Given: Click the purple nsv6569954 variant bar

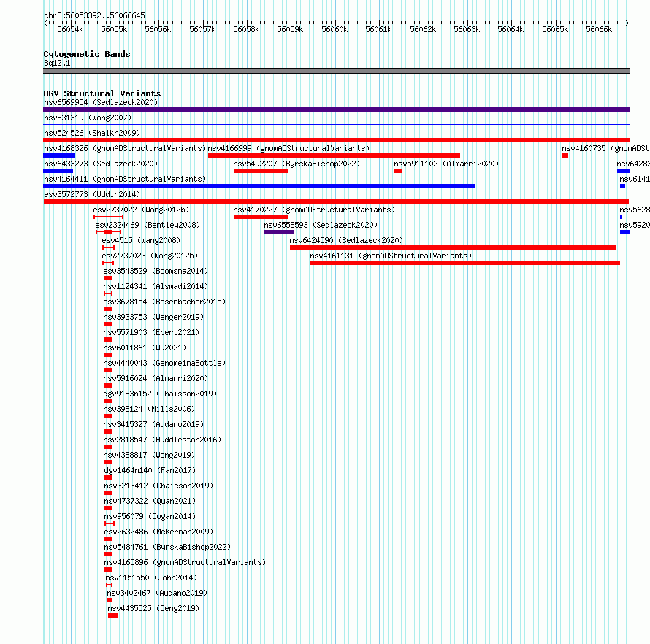Looking at the screenshot, I should coord(336,110).
